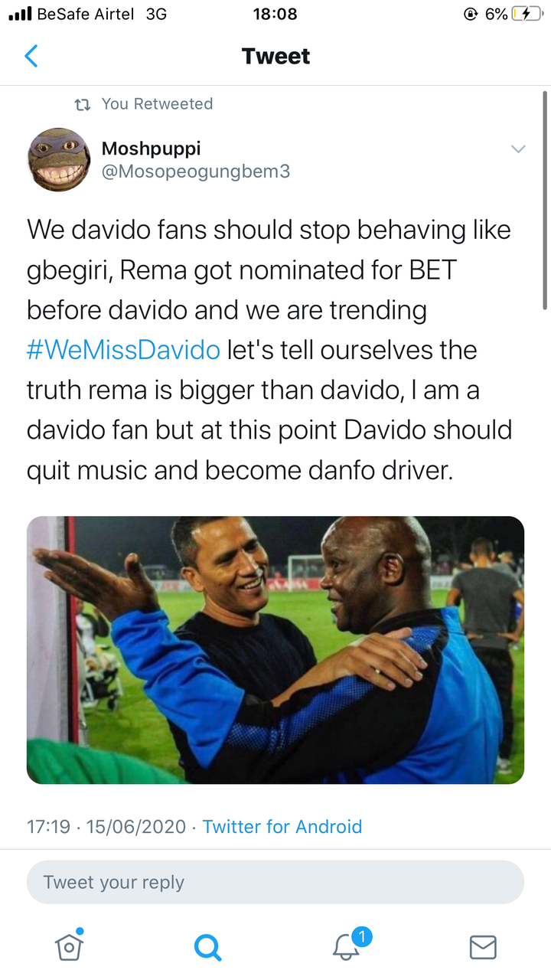Screen dimensions: 551x980
Task: Tap the @Mosopeogungbem3 handle
Action: tap(196, 171)
